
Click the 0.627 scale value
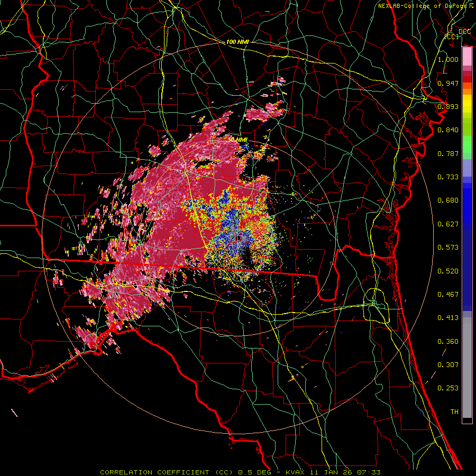(448, 224)
